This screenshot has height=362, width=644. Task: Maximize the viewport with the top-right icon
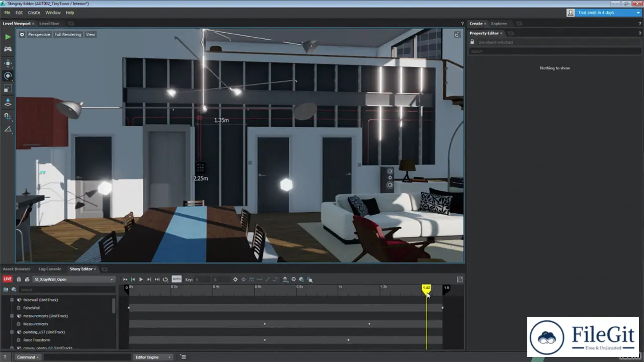[457, 35]
